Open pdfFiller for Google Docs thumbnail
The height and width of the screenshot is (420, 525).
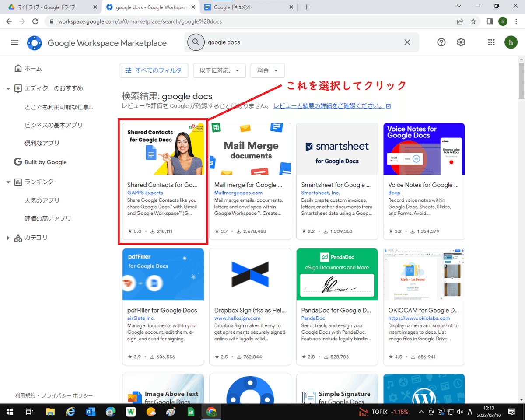[163, 274]
